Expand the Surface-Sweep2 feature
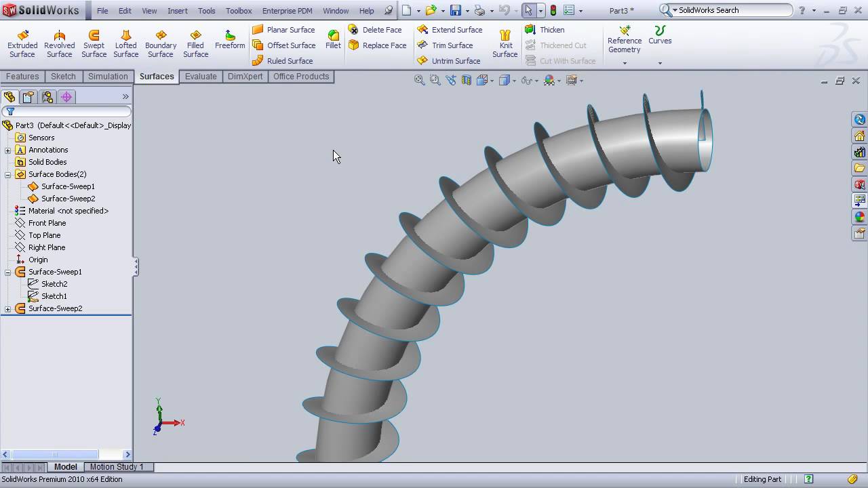Viewport: 868px width, 488px height. (8, 308)
